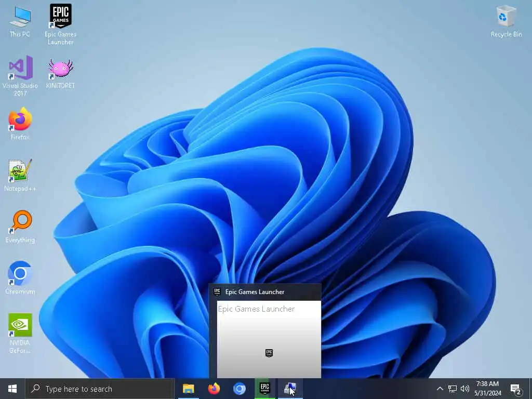Show hidden system tray icons
The height and width of the screenshot is (399, 532).
tap(440, 389)
